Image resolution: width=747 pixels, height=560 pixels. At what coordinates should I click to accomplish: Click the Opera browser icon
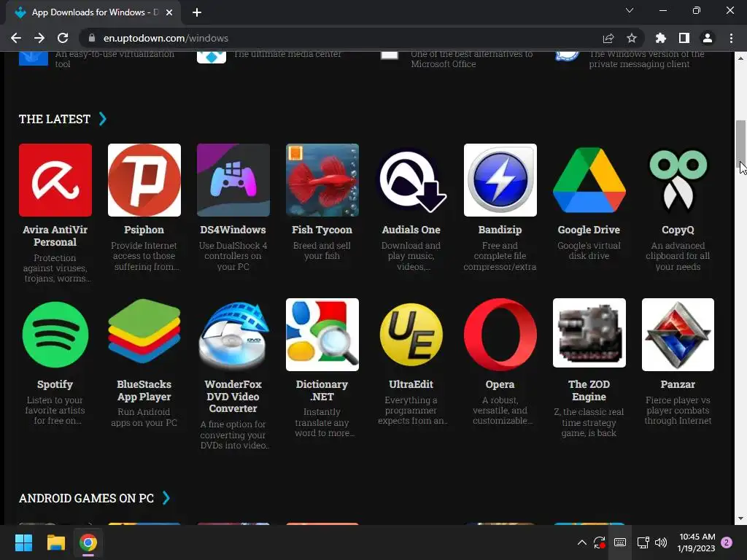click(500, 335)
